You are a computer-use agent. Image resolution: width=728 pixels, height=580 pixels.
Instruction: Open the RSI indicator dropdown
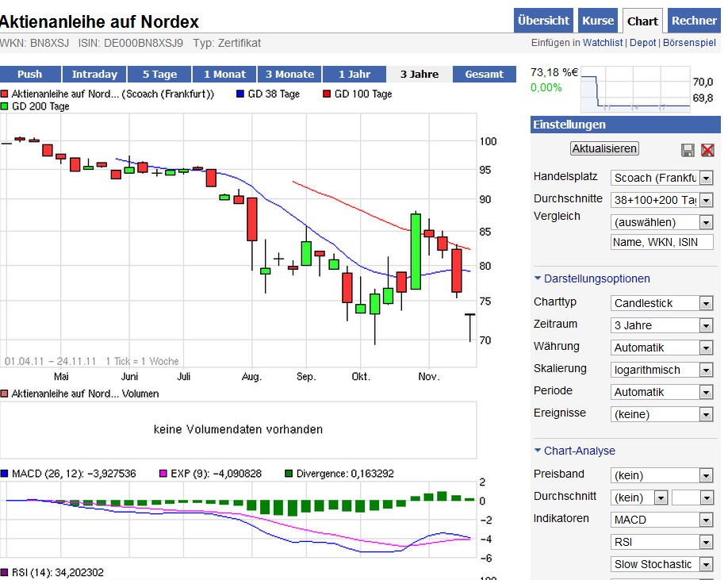pos(661,542)
